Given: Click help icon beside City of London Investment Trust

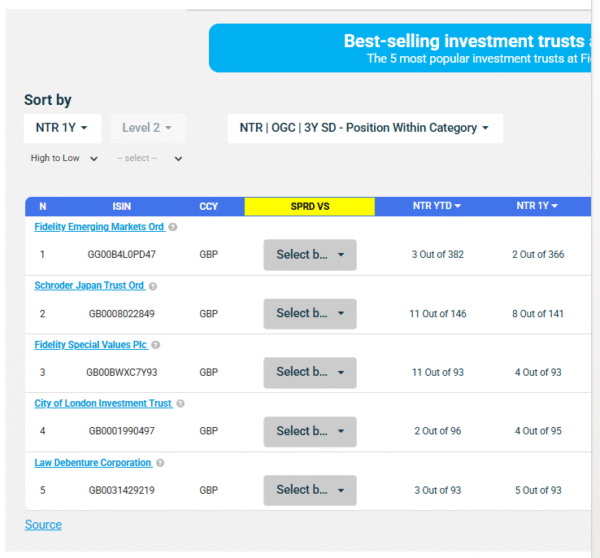Looking at the screenshot, I should (181, 404).
